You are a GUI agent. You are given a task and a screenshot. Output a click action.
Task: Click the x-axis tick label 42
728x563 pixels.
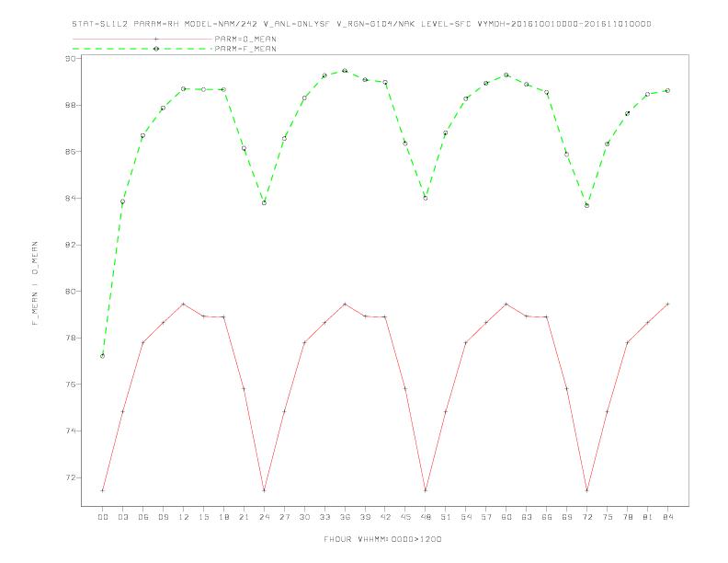click(385, 517)
